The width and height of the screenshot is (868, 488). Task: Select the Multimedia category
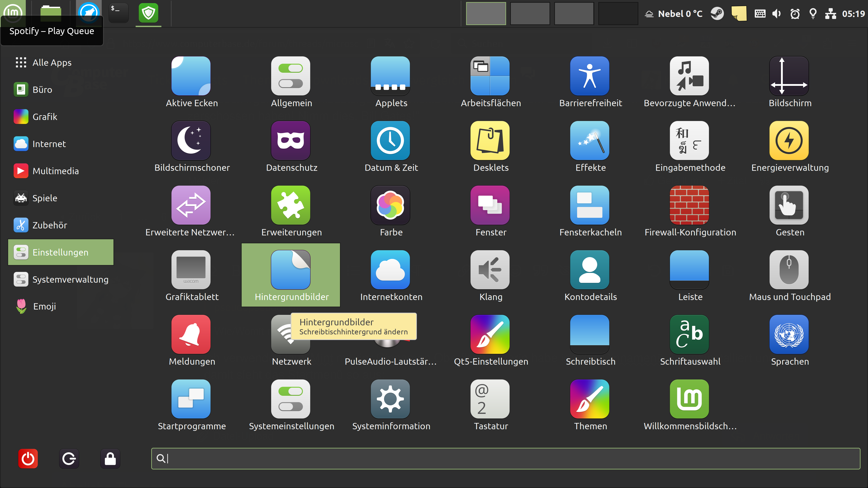55,171
